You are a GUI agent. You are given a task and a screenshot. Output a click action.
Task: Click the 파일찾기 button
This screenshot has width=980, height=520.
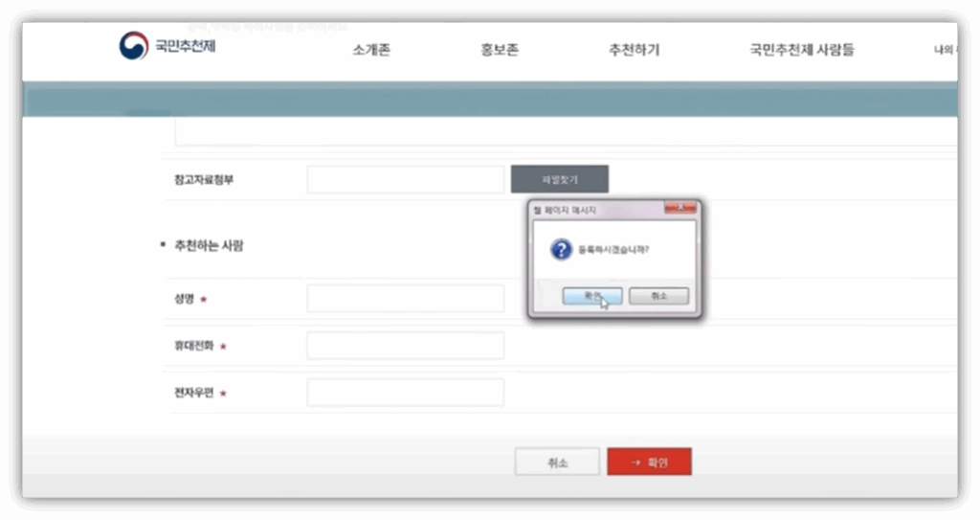559,180
